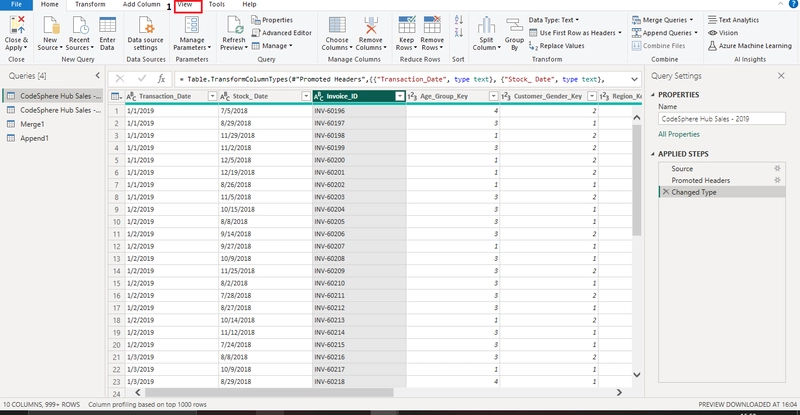The height and width of the screenshot is (415, 800).
Task: Open the Enter Data tool
Action: point(107,33)
